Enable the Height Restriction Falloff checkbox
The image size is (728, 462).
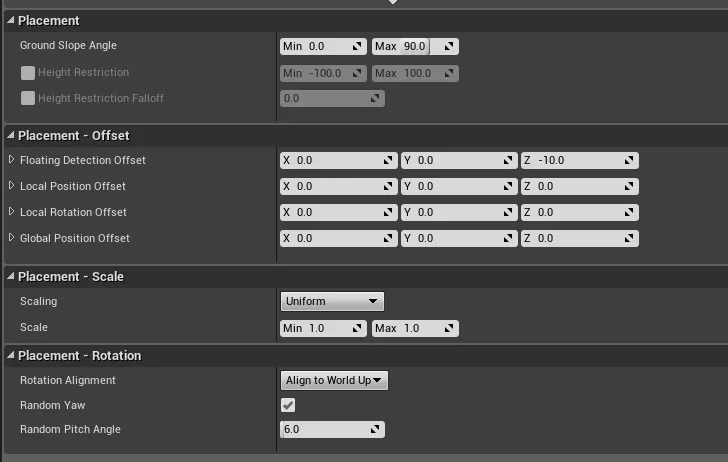point(28,99)
